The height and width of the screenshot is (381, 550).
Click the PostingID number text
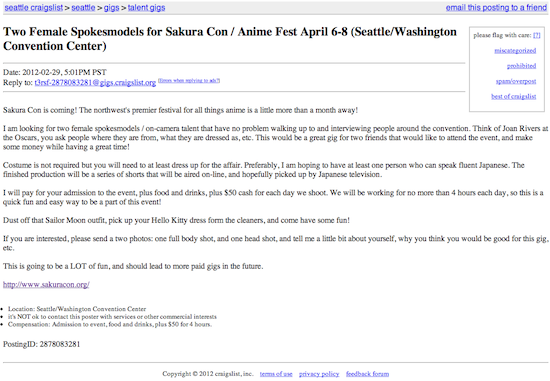[60, 344]
